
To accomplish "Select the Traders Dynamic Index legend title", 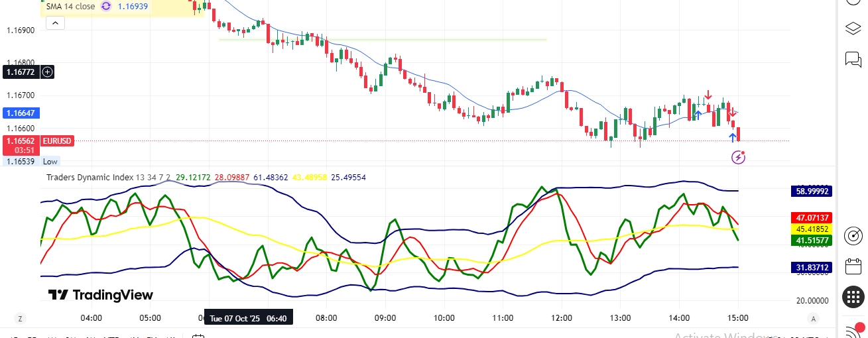I will click(90, 178).
